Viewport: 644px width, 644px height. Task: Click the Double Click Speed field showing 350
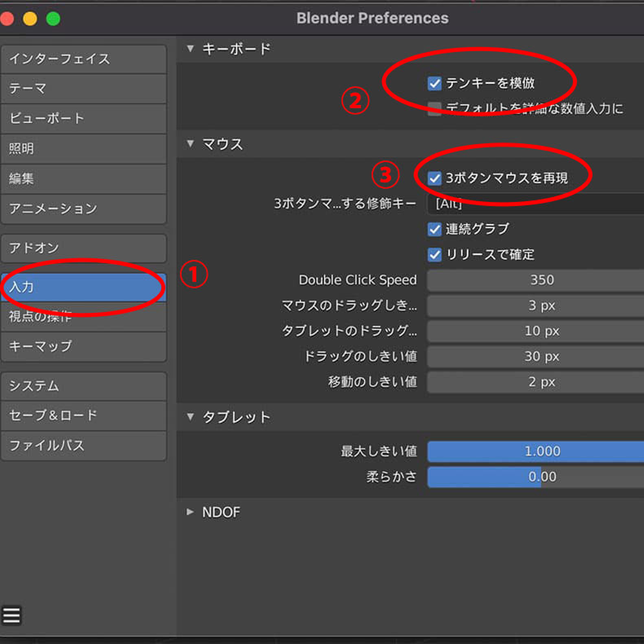click(535, 280)
